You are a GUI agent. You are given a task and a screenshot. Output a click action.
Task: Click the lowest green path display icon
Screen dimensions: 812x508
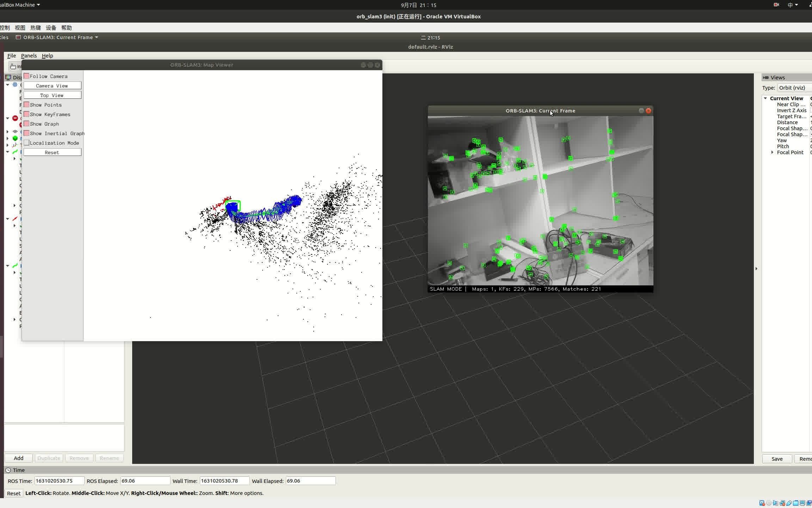15,266
